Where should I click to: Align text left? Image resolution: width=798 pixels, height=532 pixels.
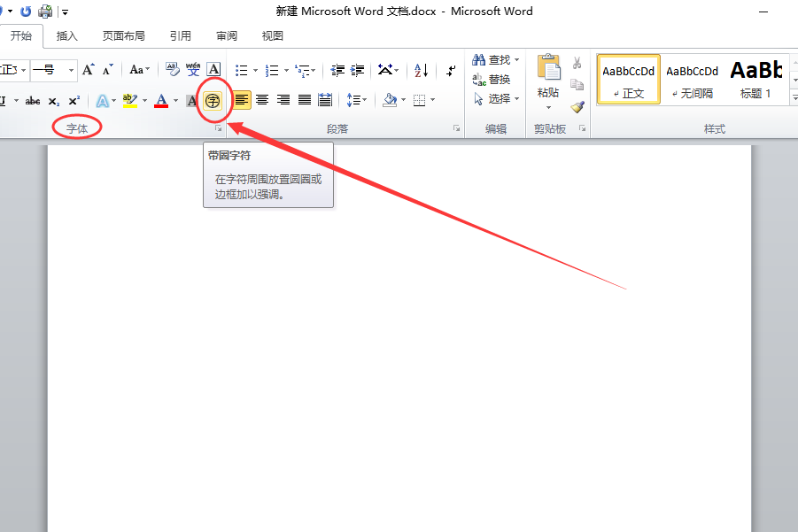(x=242, y=100)
